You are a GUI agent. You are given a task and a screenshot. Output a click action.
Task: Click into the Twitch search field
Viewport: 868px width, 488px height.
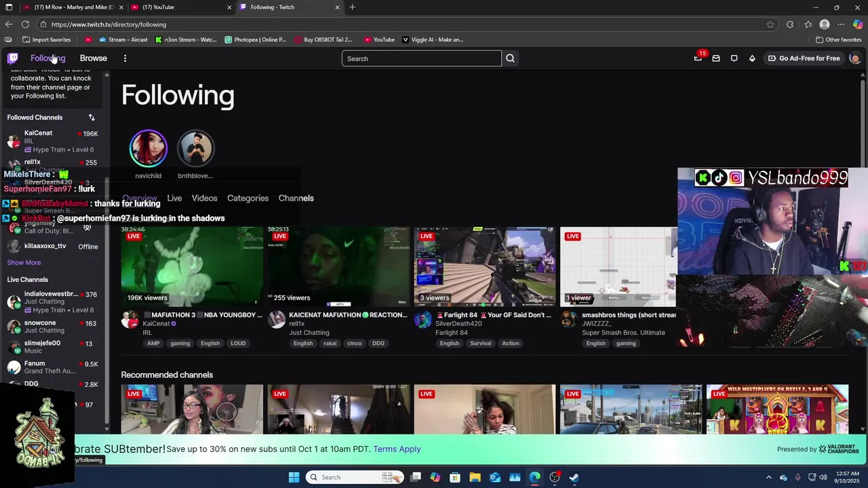[422, 58]
